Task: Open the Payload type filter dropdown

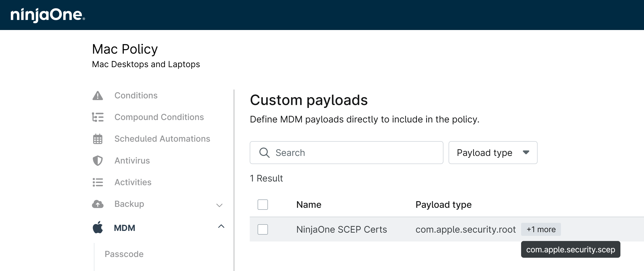Action: pyautogui.click(x=493, y=153)
